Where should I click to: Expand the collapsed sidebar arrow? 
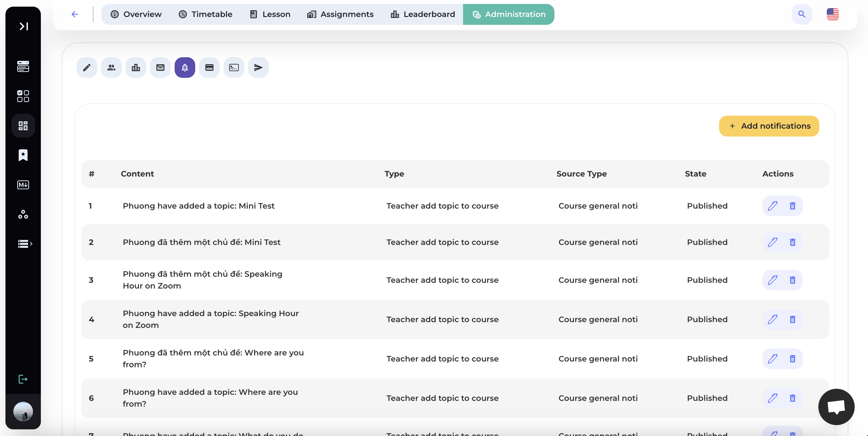[23, 26]
